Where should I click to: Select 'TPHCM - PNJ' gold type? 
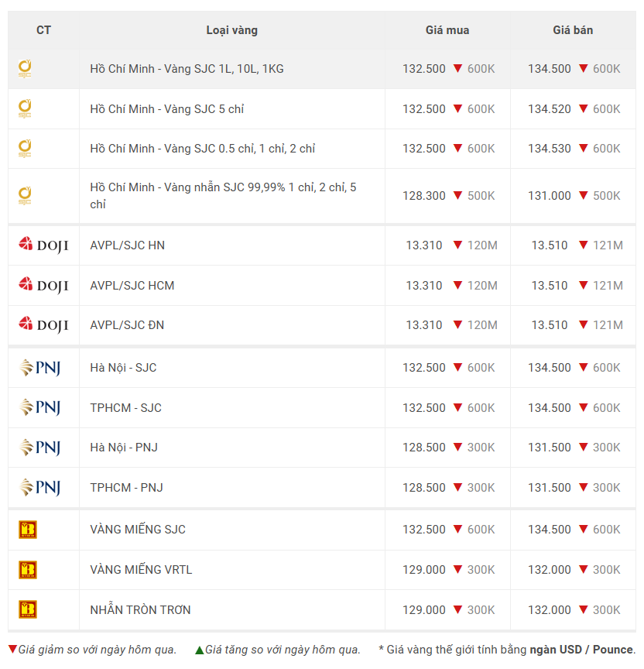126,488
